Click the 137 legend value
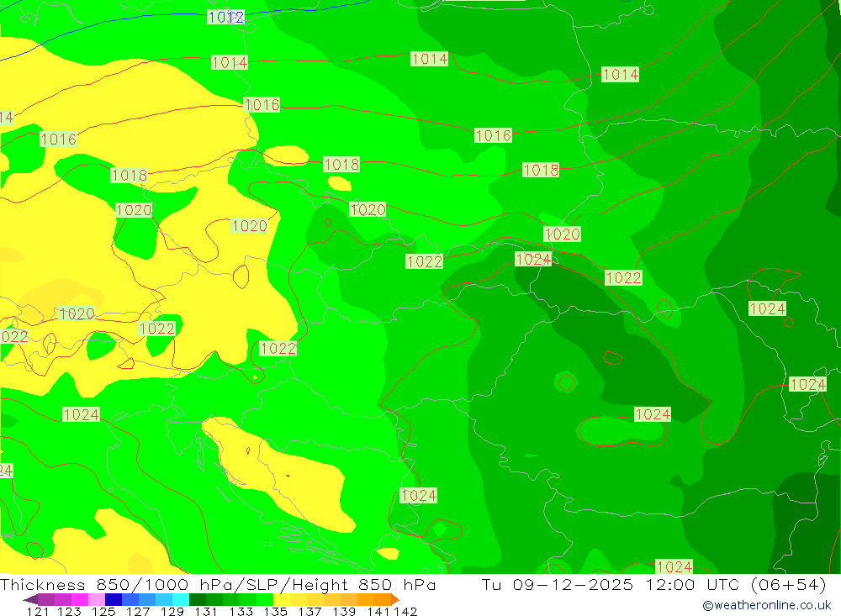Image resolution: width=841 pixels, height=616 pixels. click(309, 611)
